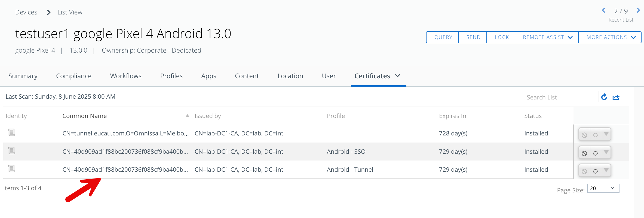
Task: Navigate to List View breadcrumb
Action: (x=70, y=12)
